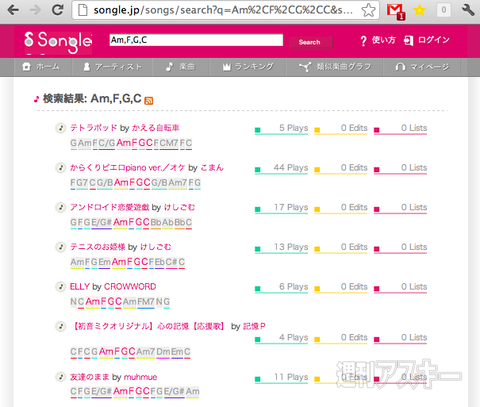
Task: Bookmark this page with the star outline
Action: (368, 10)
